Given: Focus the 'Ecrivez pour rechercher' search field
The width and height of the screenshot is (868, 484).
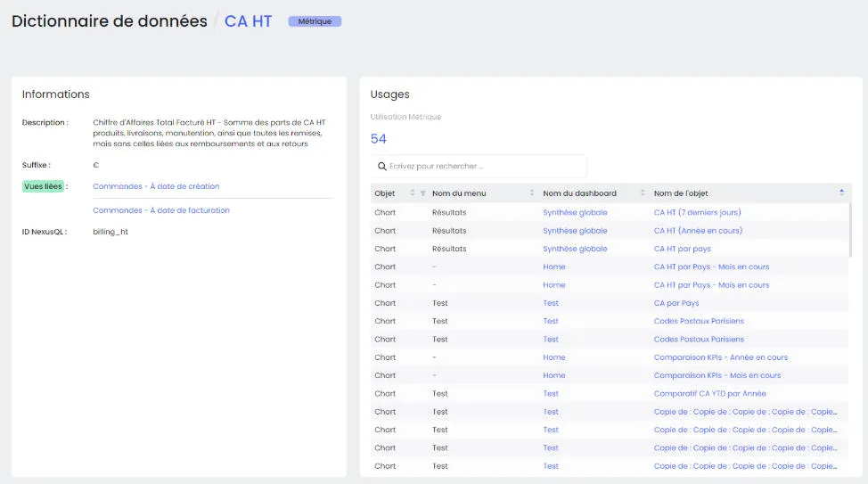Looking at the screenshot, I should point(479,166).
